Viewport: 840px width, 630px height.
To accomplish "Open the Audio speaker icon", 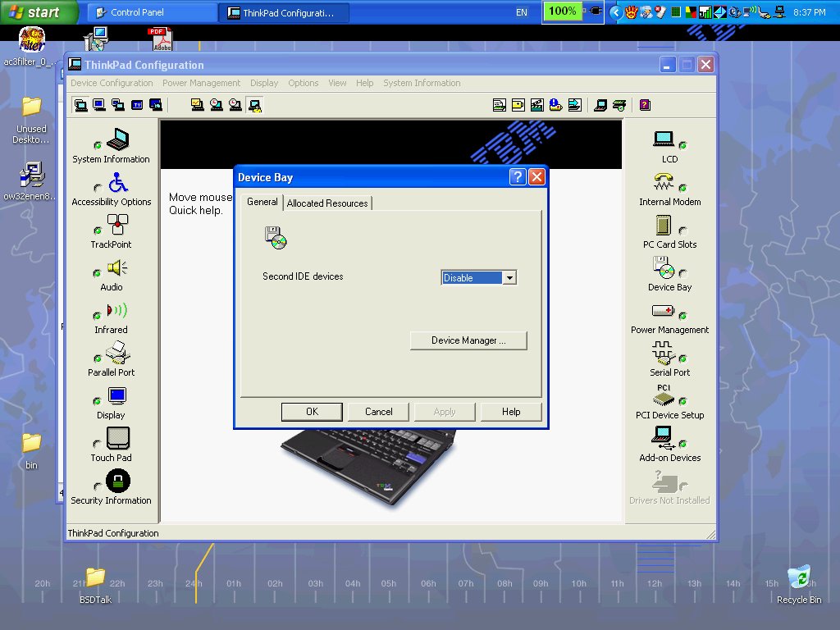I will click(116, 268).
